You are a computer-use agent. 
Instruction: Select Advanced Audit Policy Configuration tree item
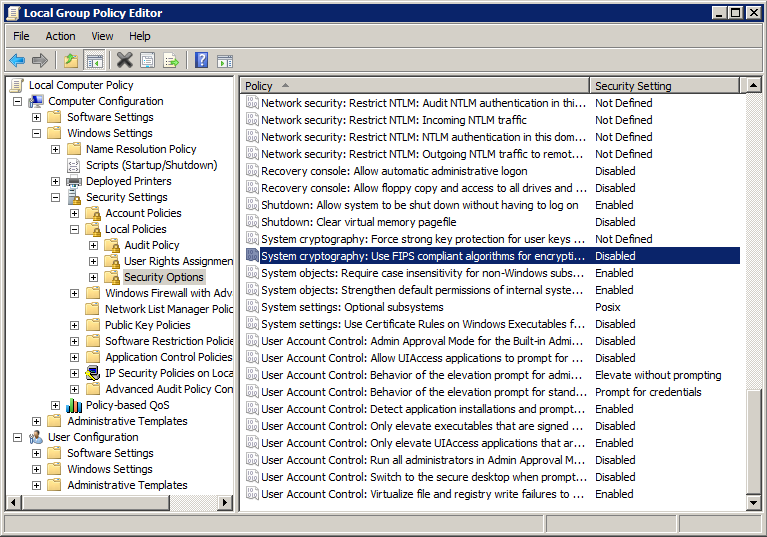click(169, 389)
